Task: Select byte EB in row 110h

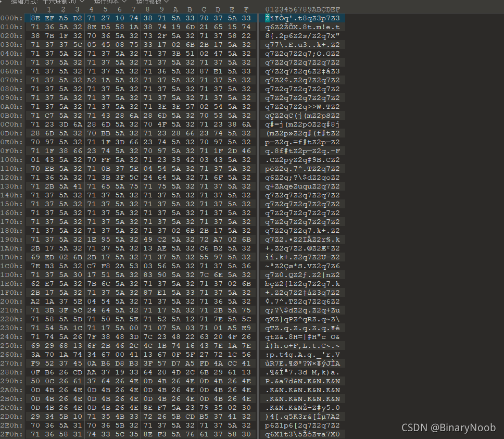Action: (x=49, y=169)
